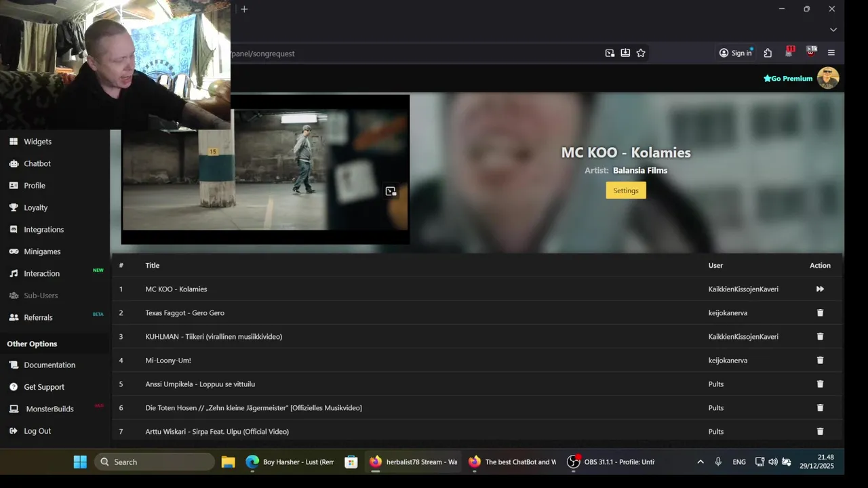
Task: Click the picture-in-picture icon on video
Action: pyautogui.click(x=391, y=191)
